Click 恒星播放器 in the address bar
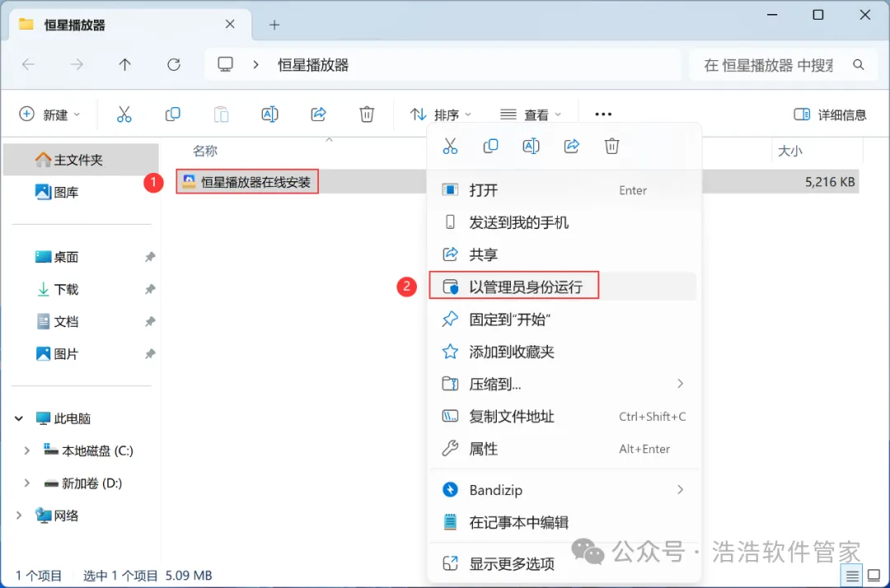The width and height of the screenshot is (890, 588). coord(313,64)
